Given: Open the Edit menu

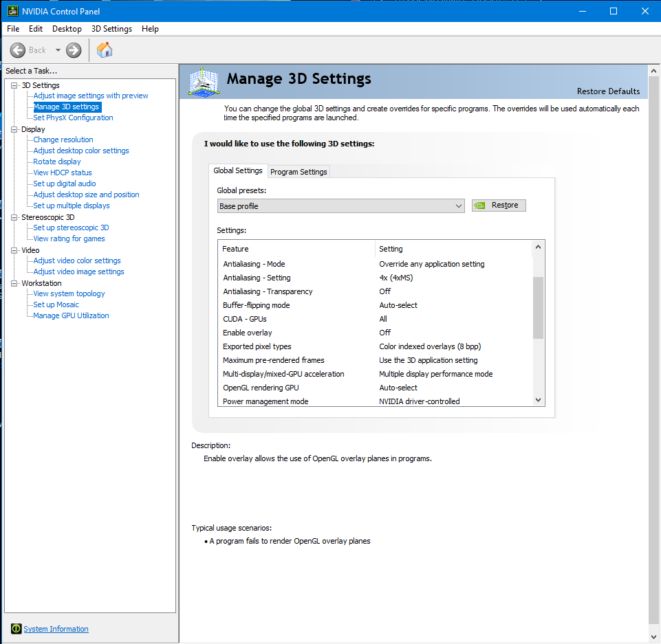Looking at the screenshot, I should click(x=36, y=29).
